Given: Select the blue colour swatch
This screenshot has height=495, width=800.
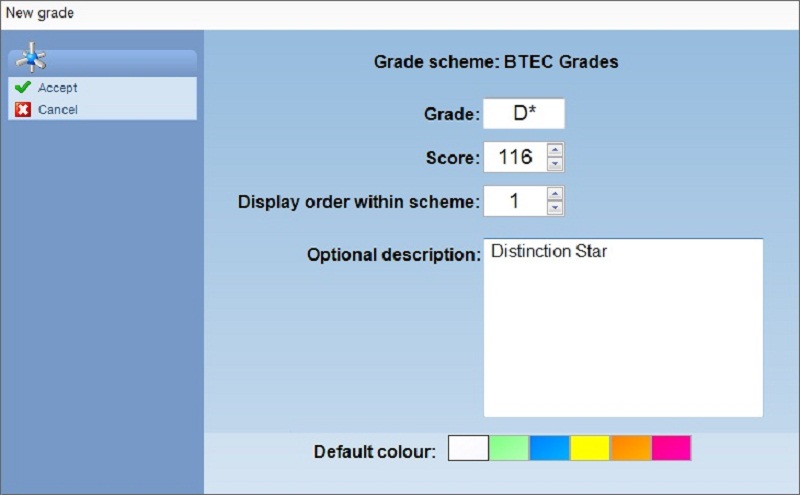Looking at the screenshot, I should click(549, 448).
